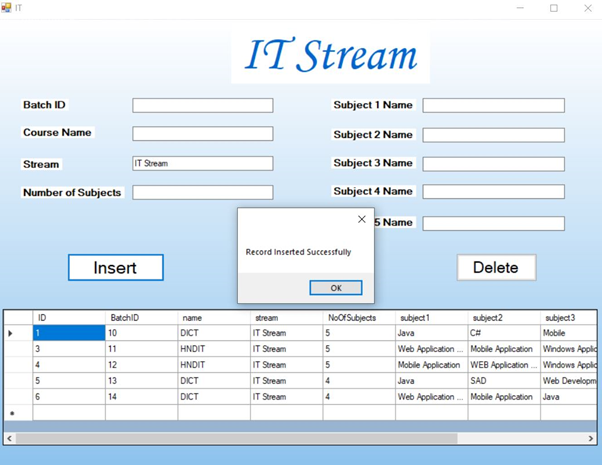
Task: Select the C# subject2 cell
Action: pyautogui.click(x=504, y=333)
